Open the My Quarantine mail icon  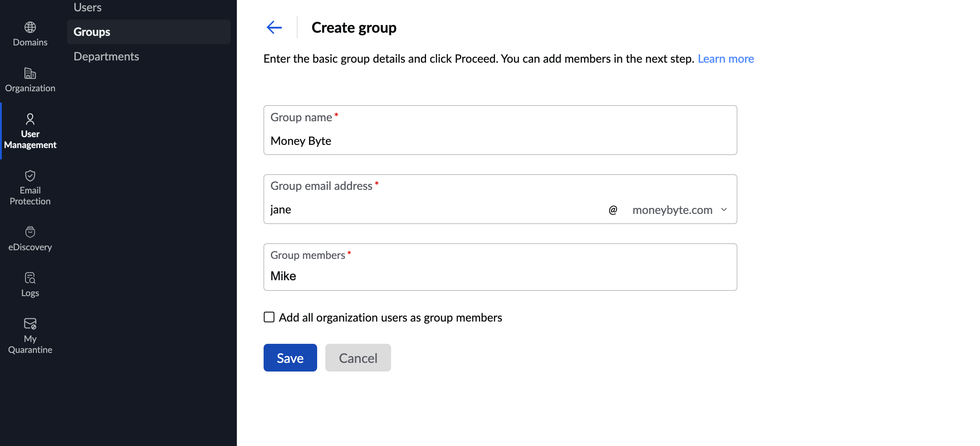[30, 324]
